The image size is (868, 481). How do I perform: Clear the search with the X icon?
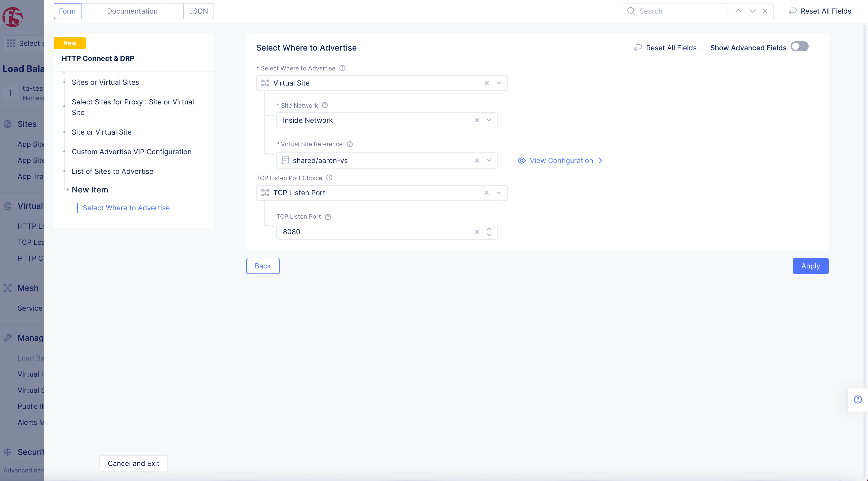765,11
